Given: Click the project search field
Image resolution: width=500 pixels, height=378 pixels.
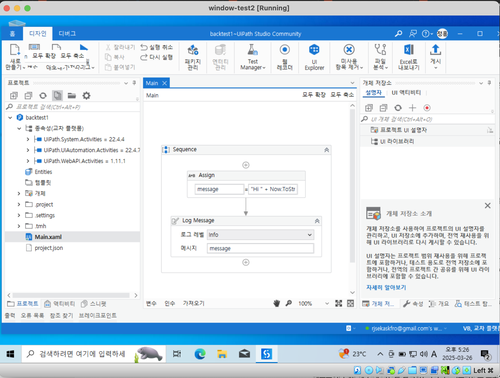Looking at the screenshot, I should [x=72, y=107].
